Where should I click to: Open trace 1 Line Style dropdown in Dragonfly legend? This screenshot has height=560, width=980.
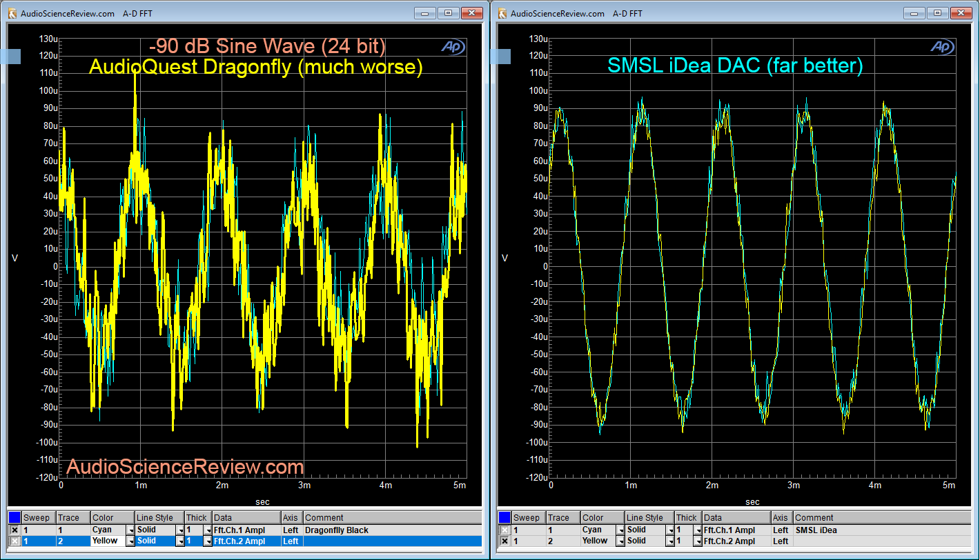179,530
